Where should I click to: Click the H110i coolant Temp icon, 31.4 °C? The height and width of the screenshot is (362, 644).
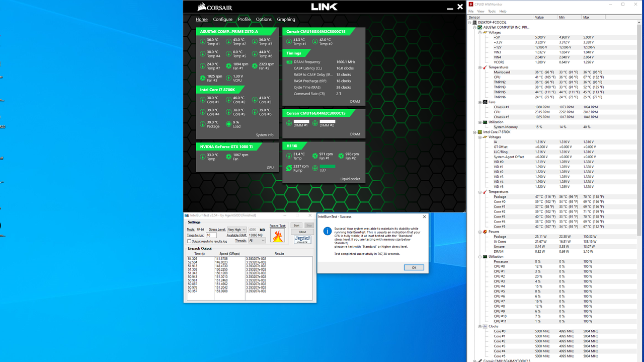[x=289, y=156]
